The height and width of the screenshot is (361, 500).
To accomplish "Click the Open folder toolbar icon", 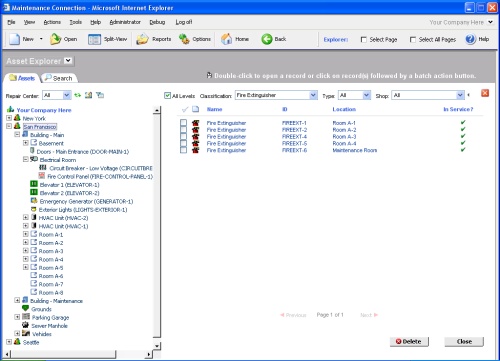I will [x=55, y=39].
